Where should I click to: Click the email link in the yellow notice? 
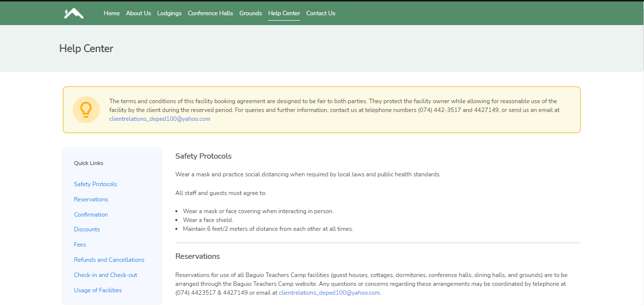coord(160,119)
